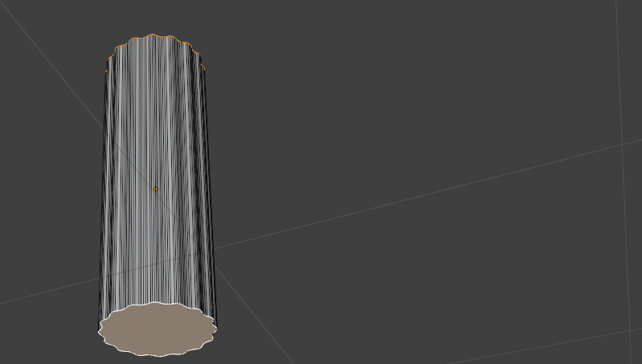
Task: Click the orange origin dot on the cylinder
Action: (156, 189)
